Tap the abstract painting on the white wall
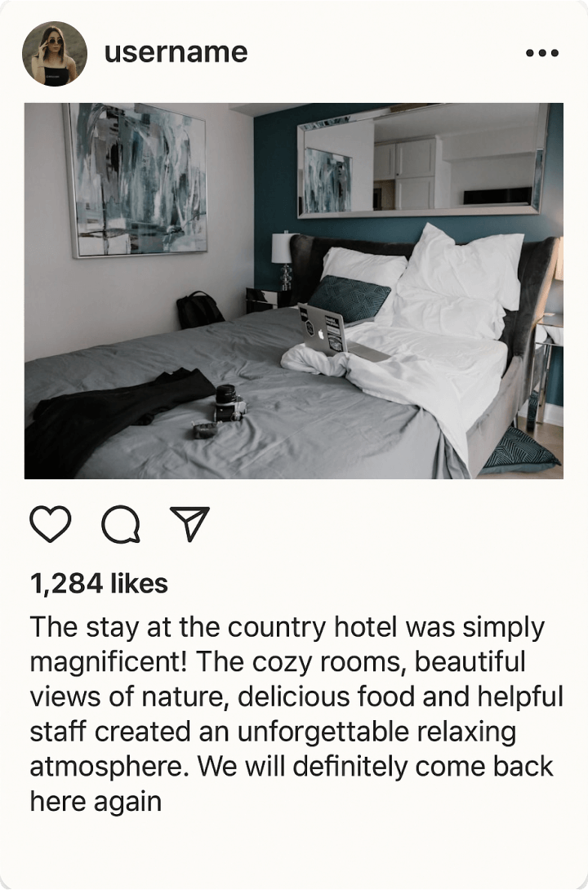Image resolution: width=588 pixels, height=890 pixels. click(x=136, y=179)
